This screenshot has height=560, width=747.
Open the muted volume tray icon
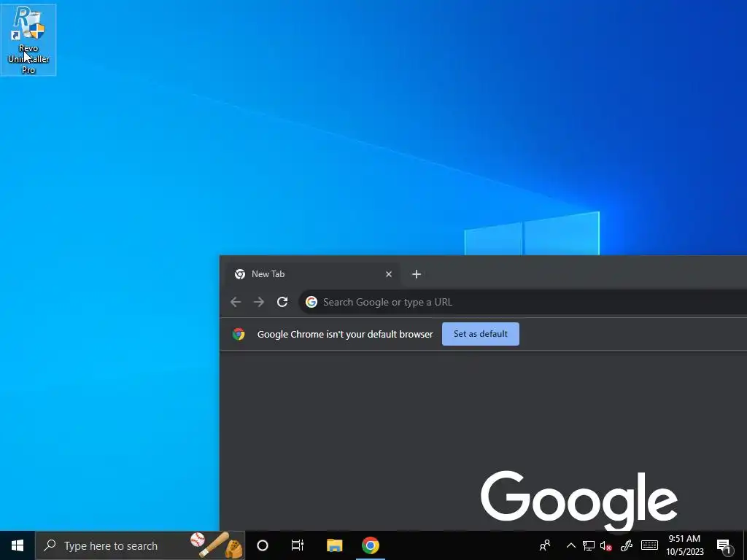(606, 545)
